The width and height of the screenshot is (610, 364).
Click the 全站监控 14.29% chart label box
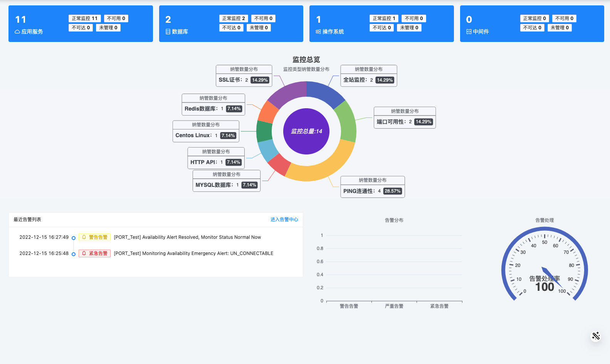[x=369, y=76]
